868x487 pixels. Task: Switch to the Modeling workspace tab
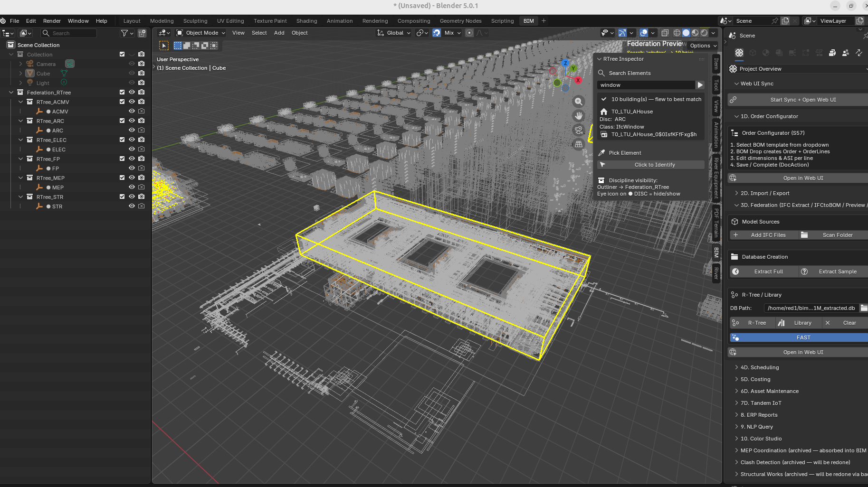[162, 21]
